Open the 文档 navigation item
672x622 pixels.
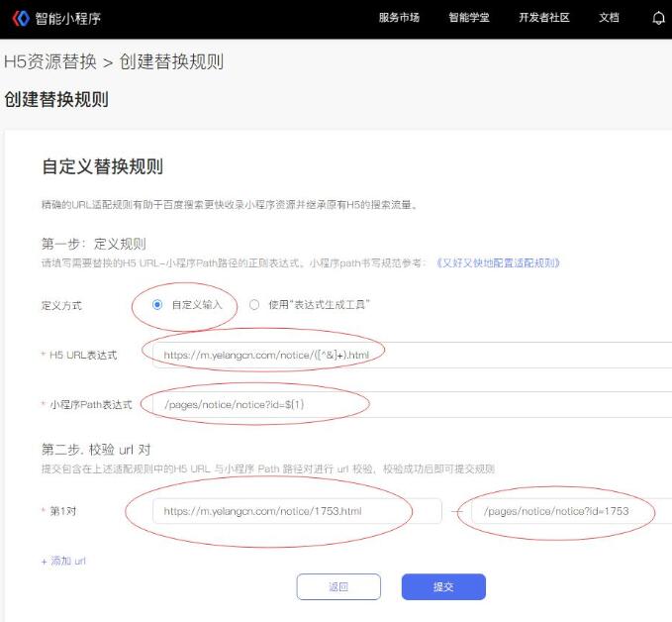click(610, 18)
